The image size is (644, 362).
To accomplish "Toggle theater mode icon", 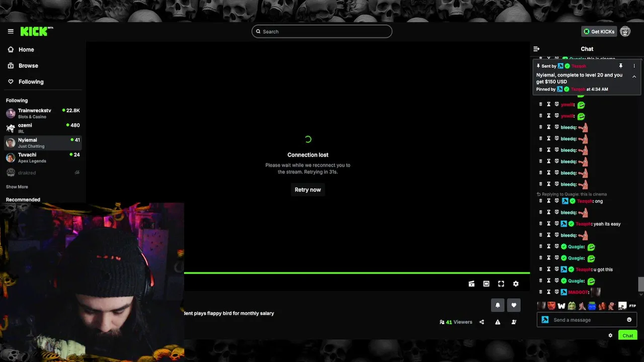I will click(486, 284).
